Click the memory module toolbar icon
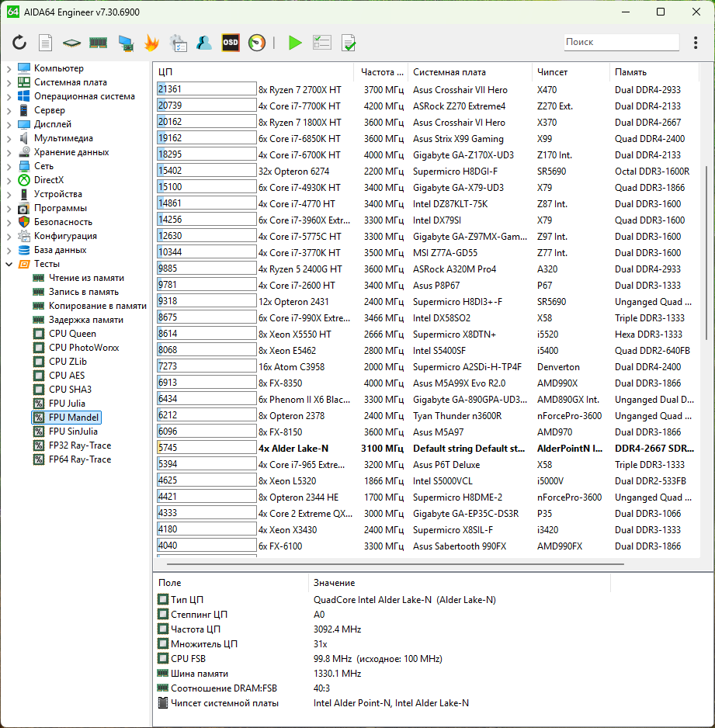The image size is (715, 728). [x=98, y=43]
